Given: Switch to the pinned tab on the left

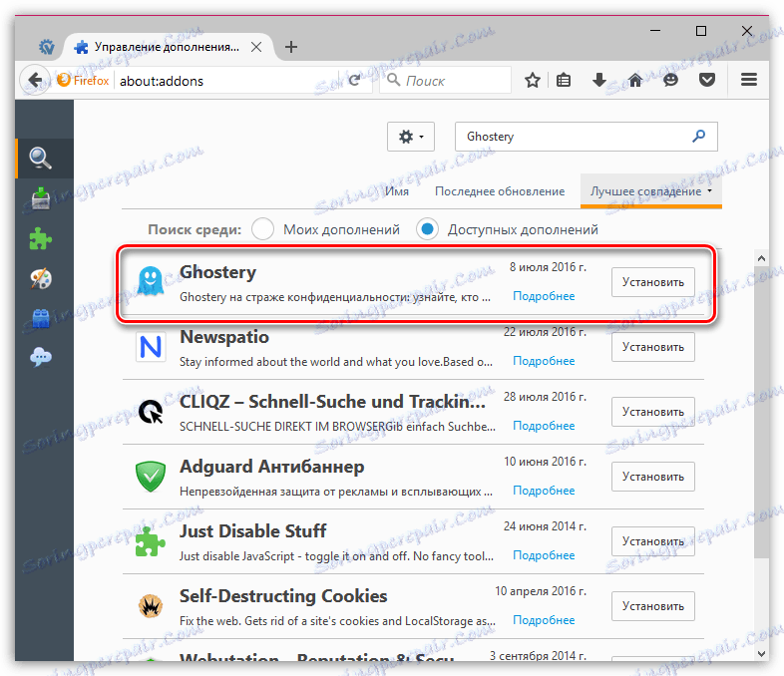Looking at the screenshot, I should [46, 47].
